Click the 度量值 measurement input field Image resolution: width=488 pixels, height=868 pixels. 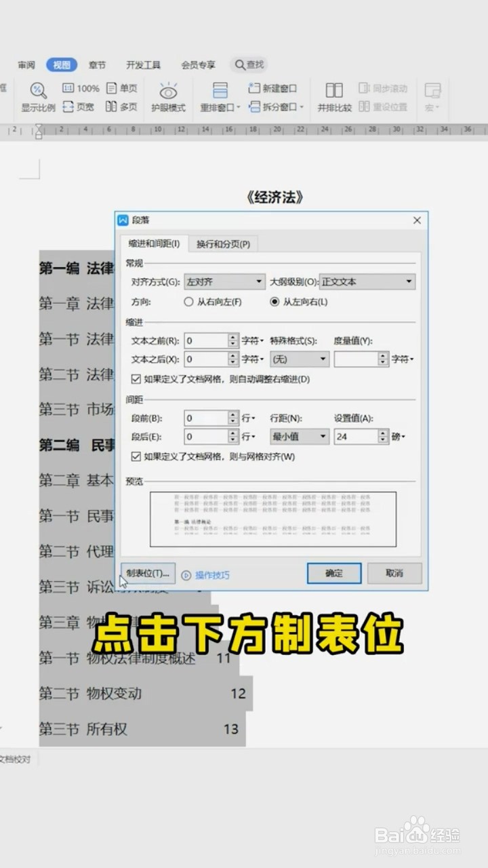[x=356, y=359]
